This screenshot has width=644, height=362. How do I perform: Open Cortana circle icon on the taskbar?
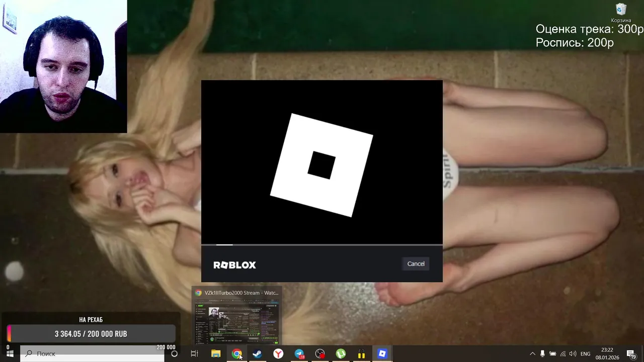point(174,353)
